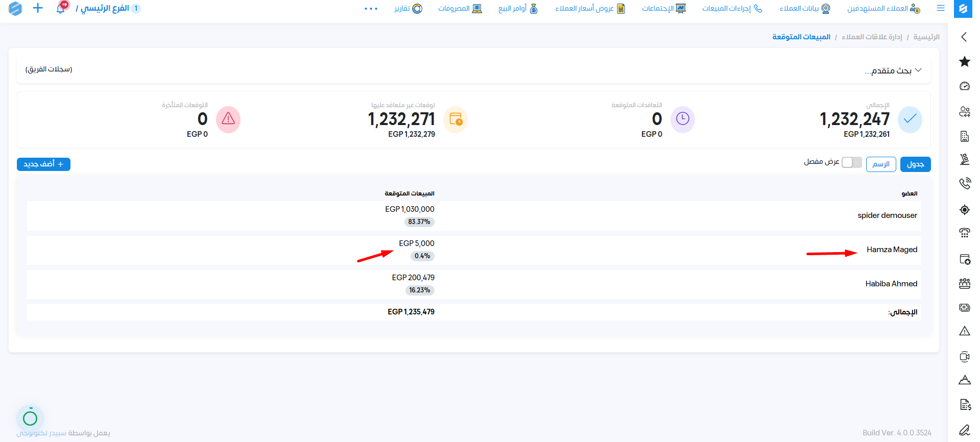The height and width of the screenshot is (442, 980).
Task: Open المصروفات menu item
Action: (460, 9)
